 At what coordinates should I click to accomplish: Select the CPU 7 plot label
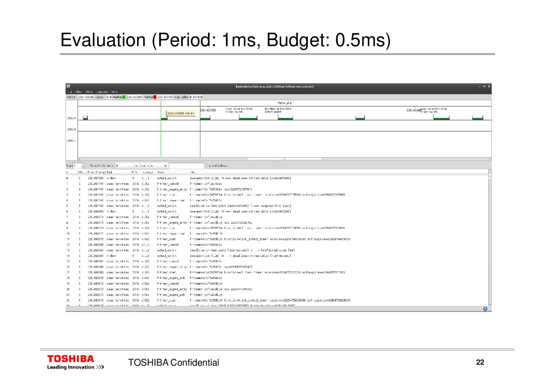tap(72, 141)
